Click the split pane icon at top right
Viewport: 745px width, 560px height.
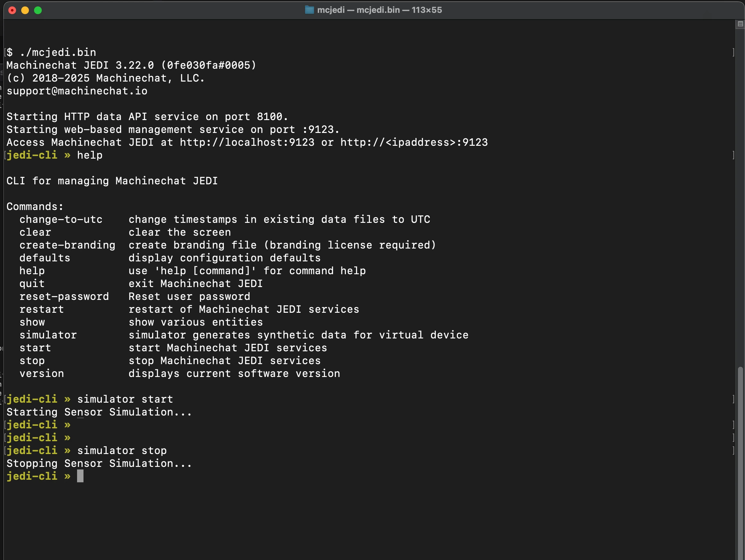pos(740,24)
